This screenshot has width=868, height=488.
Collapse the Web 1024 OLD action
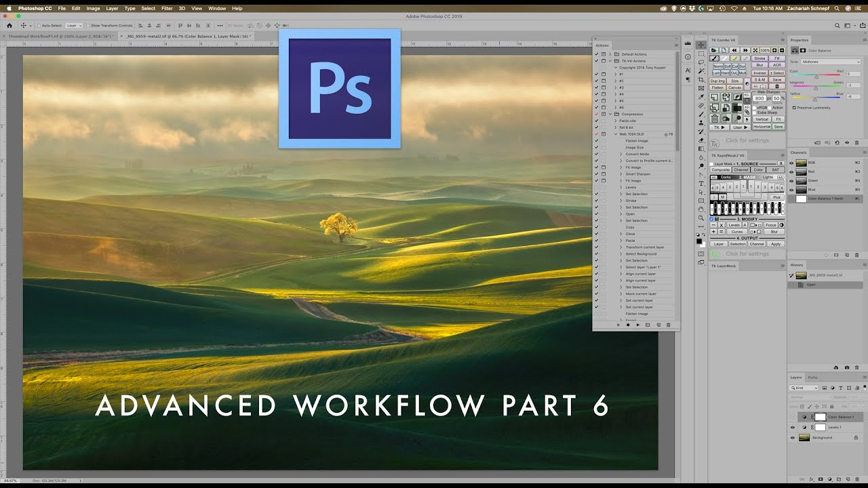point(616,134)
